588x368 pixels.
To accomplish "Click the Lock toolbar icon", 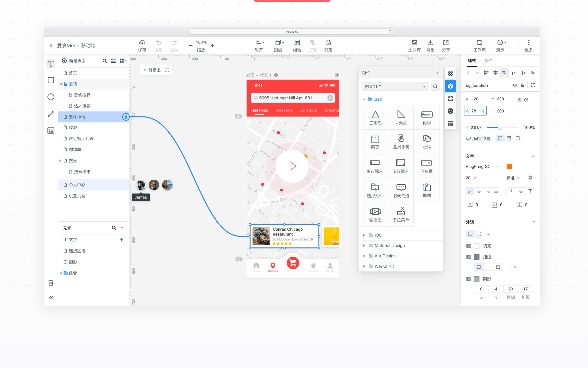I will click(x=328, y=43).
